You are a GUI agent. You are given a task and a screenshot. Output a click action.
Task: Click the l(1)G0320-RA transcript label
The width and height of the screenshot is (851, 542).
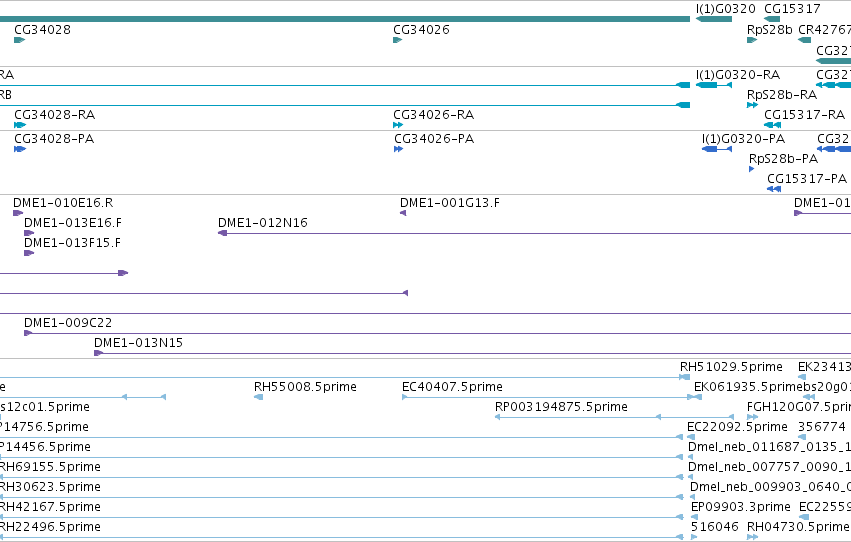pos(738,74)
